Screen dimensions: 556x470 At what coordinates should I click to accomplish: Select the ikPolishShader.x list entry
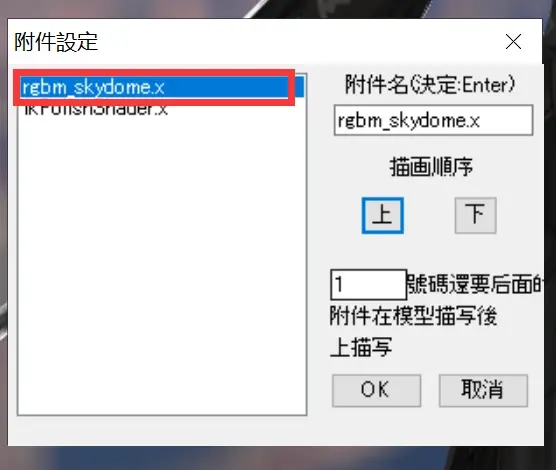tap(96, 110)
